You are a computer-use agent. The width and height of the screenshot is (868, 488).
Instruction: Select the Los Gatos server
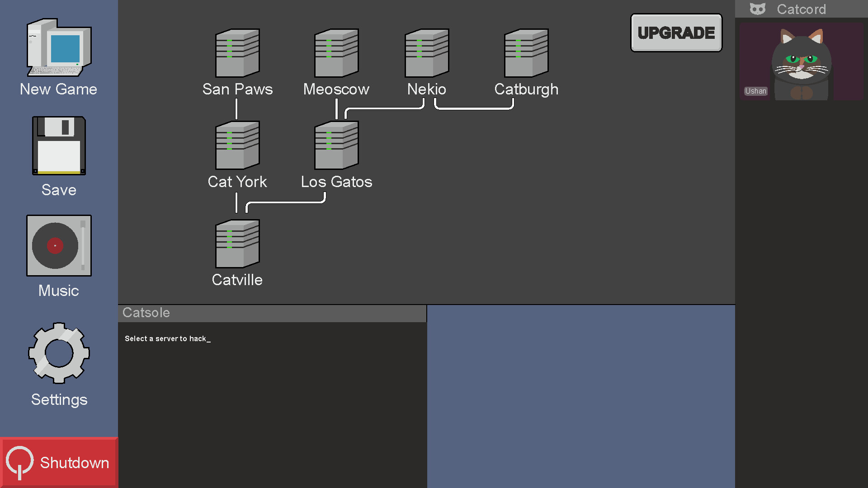pyautogui.click(x=336, y=145)
